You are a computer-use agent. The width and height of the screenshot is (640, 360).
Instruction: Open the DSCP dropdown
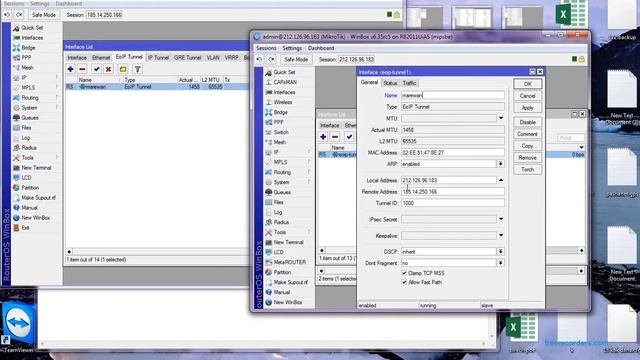[x=500, y=251]
